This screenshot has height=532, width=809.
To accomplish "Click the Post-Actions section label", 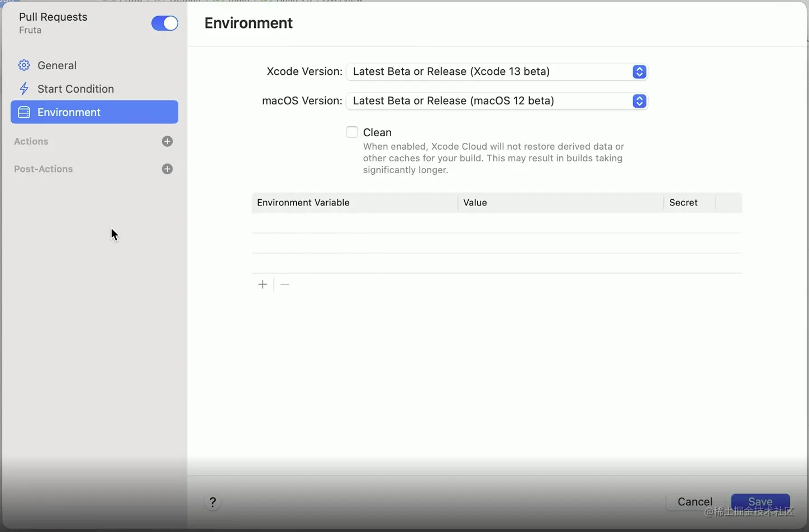I will pos(44,169).
